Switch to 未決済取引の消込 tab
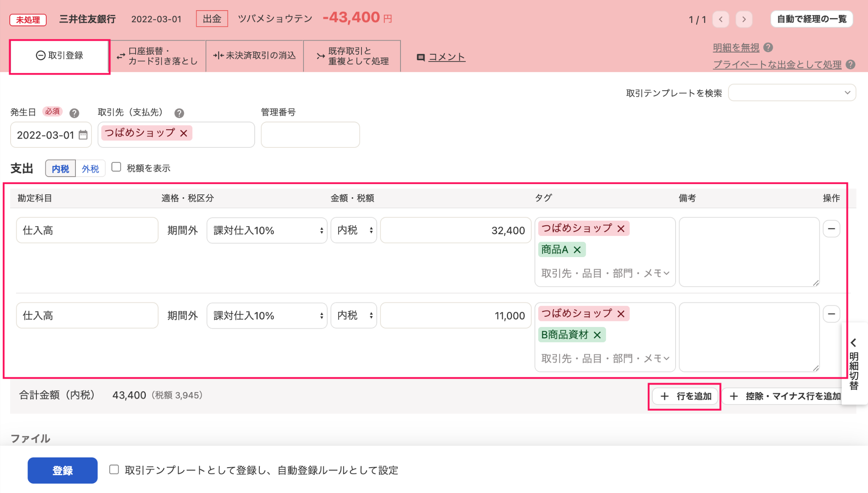This screenshot has height=493, width=868. [x=255, y=56]
